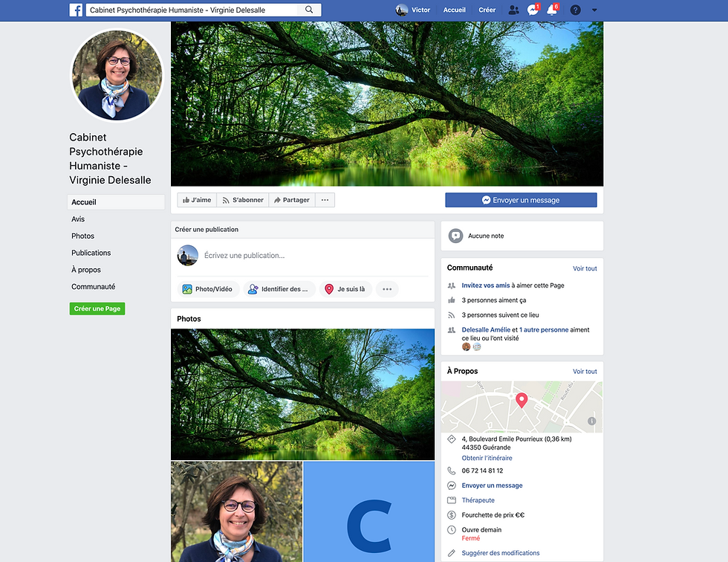
Task: Select Communauté in left sidebar
Action: (94, 286)
